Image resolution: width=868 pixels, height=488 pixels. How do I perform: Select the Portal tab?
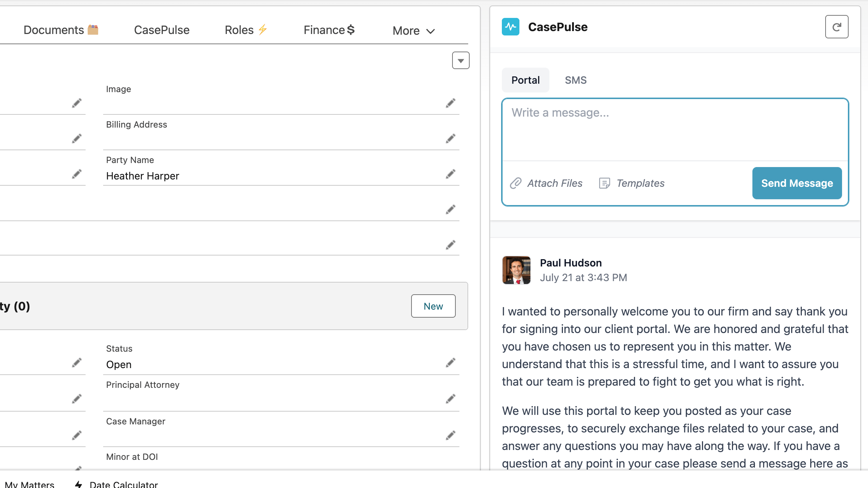[525, 80]
